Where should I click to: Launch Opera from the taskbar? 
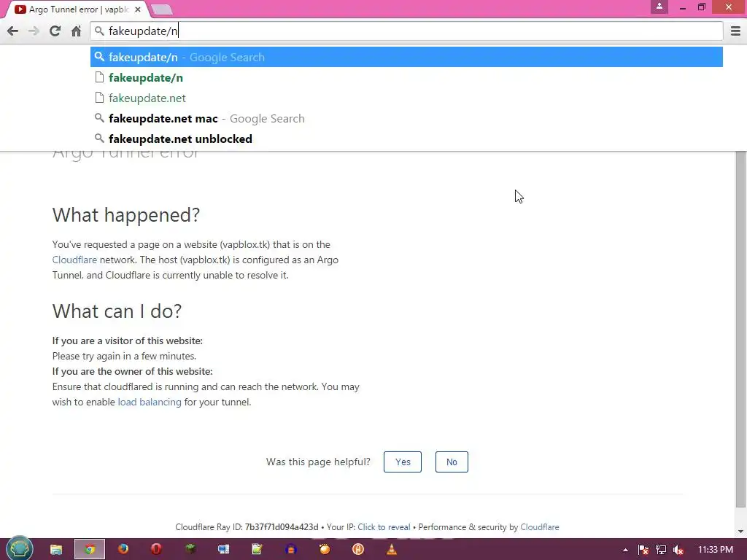[156, 550]
